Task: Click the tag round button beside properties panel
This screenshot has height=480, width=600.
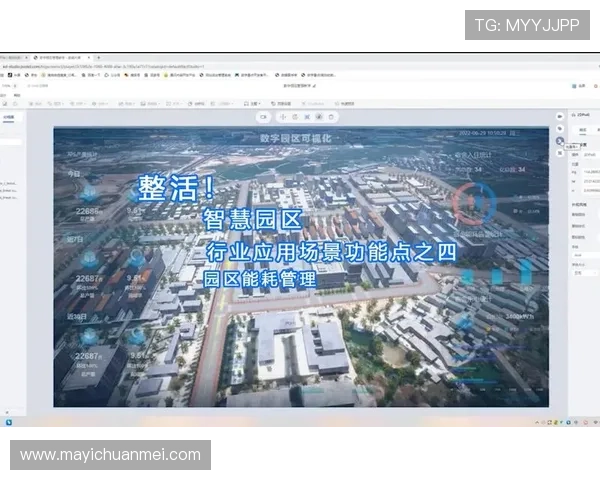Action: 560,129
